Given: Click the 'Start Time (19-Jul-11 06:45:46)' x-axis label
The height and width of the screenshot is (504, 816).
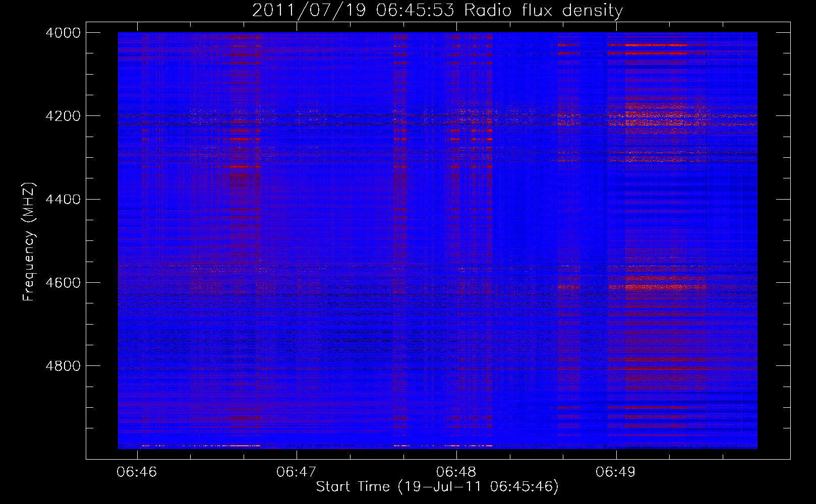Looking at the screenshot, I should coord(437,487).
